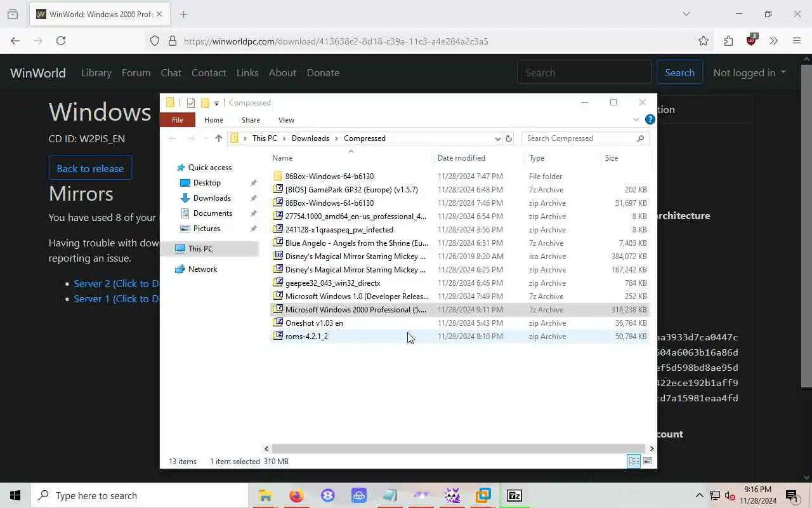Click the muted volume tray icon
The height and width of the screenshot is (508, 812).
pyautogui.click(x=730, y=495)
